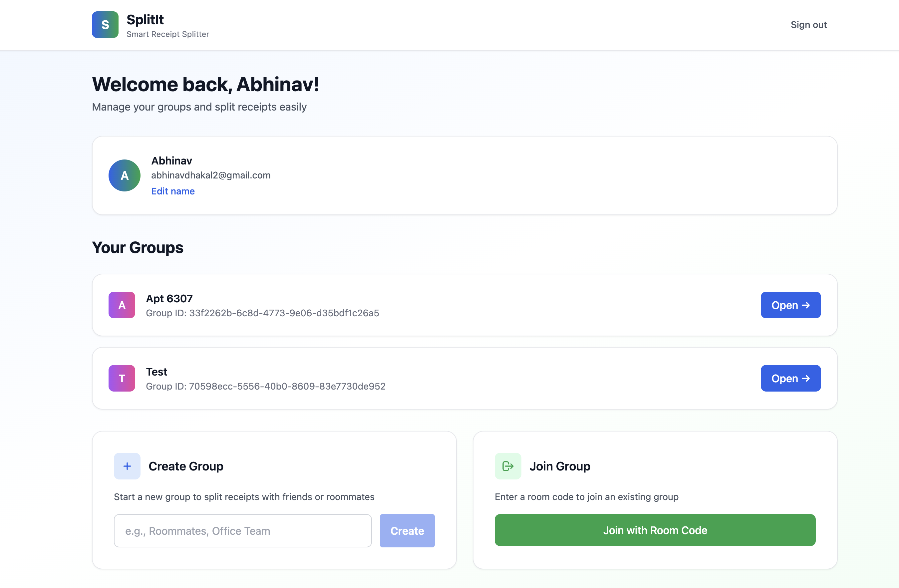The height and width of the screenshot is (588, 899).
Task: Click the SplitIt app title text
Action: point(145,20)
